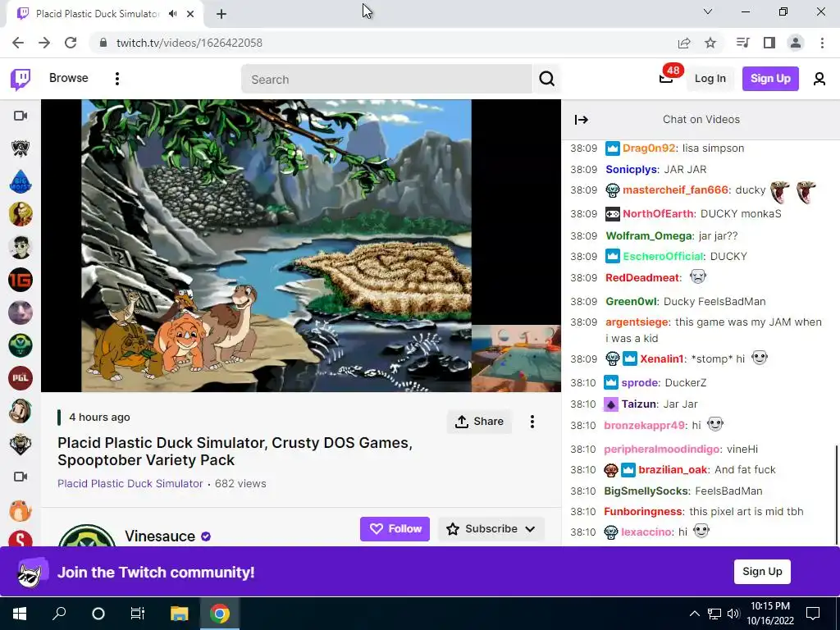Viewport: 840px width, 630px height.
Task: Open the three-dot menu beside Browse
Action: 116,79
